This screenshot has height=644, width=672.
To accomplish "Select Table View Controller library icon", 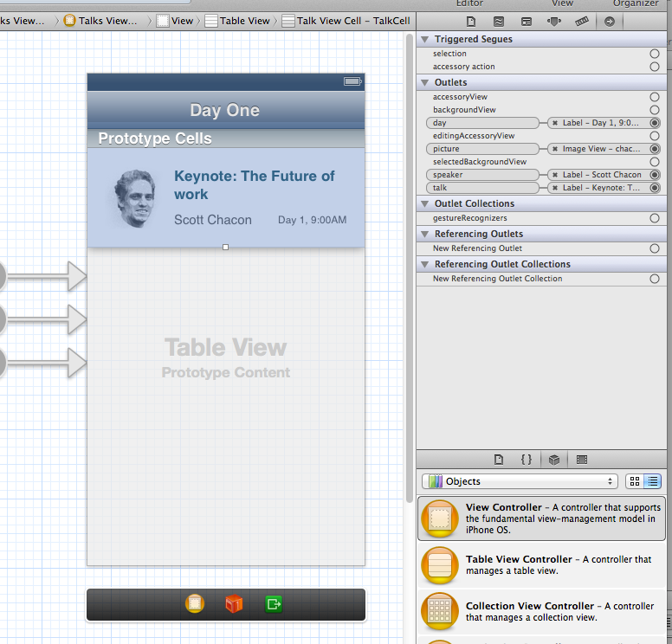I will (440, 565).
